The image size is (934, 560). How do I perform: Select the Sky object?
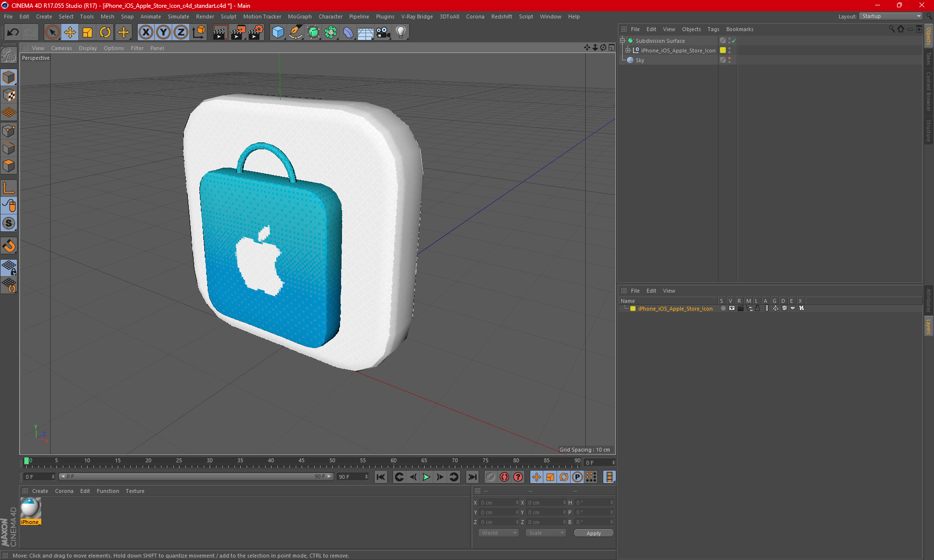(x=640, y=60)
